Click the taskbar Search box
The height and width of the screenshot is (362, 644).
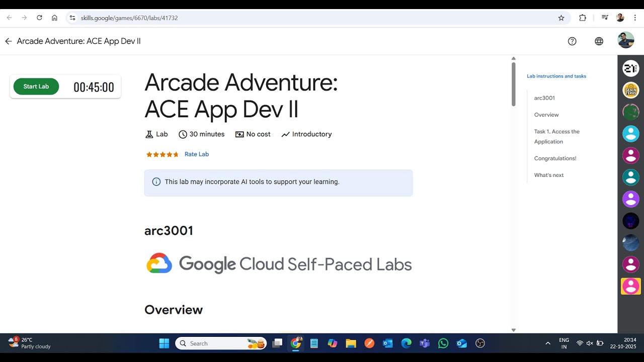221,343
